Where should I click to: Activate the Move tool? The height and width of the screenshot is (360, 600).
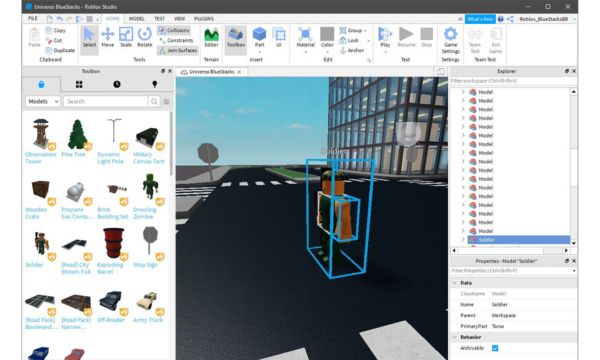[108, 37]
